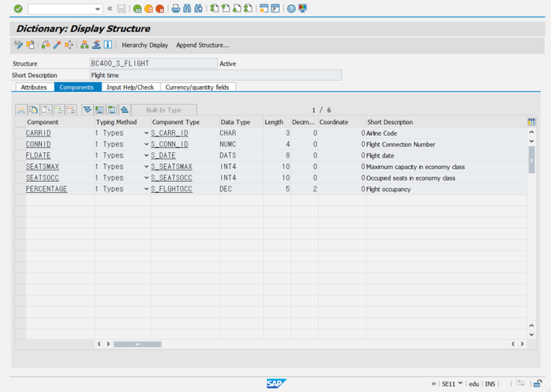Click the Collapse Include icon
The width and height of the screenshot is (551, 392).
112,110
